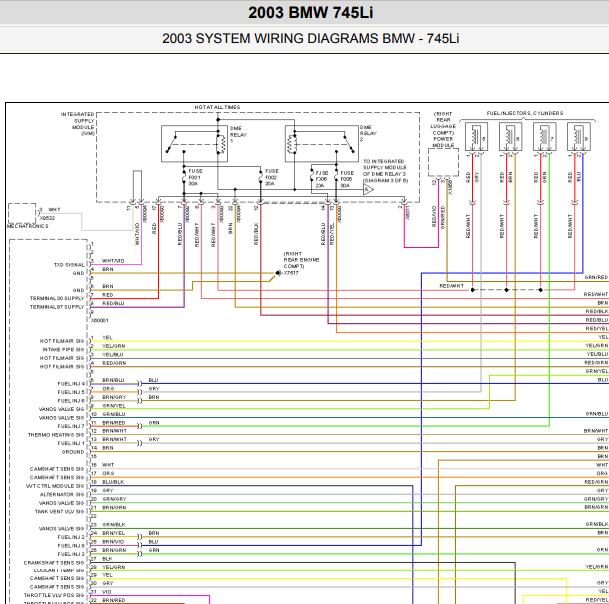Viewport: 609px width, 604px height.
Task: Click the "TO INTEGRATED SUPPLY MODULE OF DME RELAY 3" note
Action: [x=385, y=171]
